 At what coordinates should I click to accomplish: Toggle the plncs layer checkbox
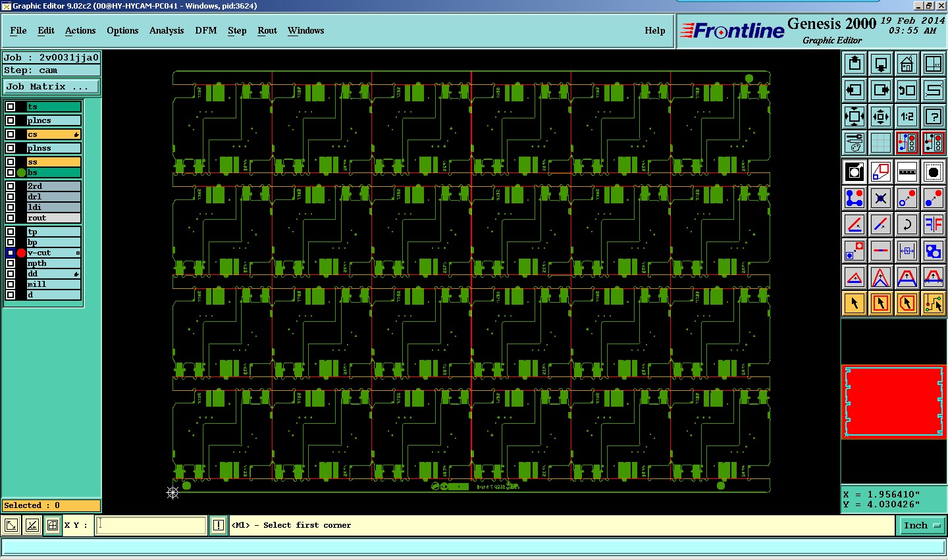click(x=11, y=120)
